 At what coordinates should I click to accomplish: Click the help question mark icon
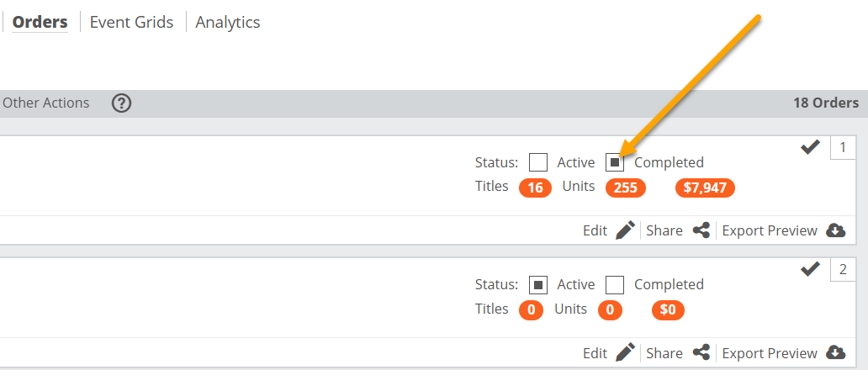tap(122, 103)
